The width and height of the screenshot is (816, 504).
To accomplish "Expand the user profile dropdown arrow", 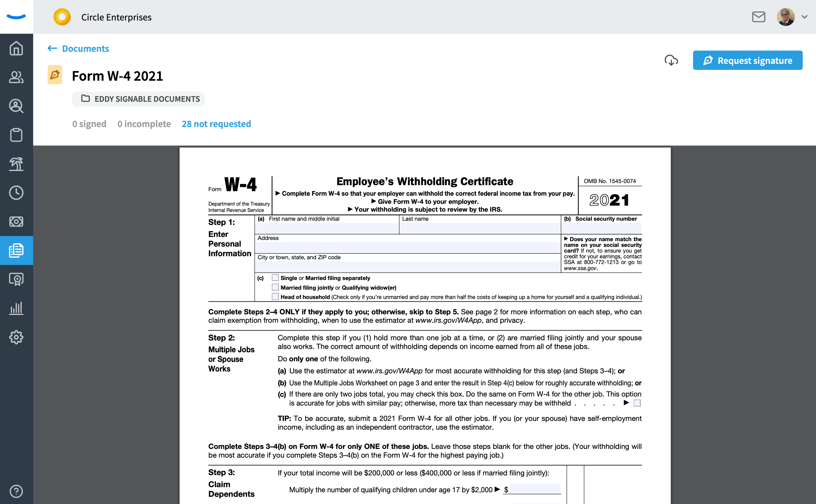I will 804,17.
